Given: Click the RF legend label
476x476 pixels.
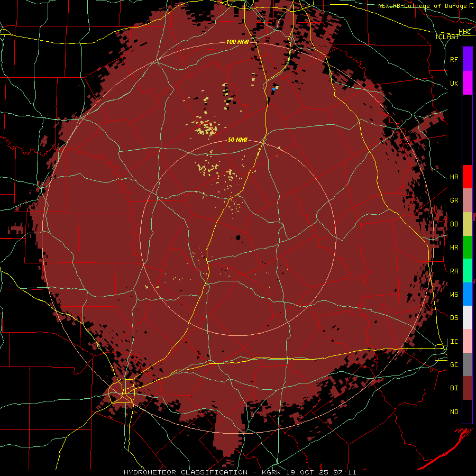Looking at the screenshot, I should pyautogui.click(x=454, y=59).
